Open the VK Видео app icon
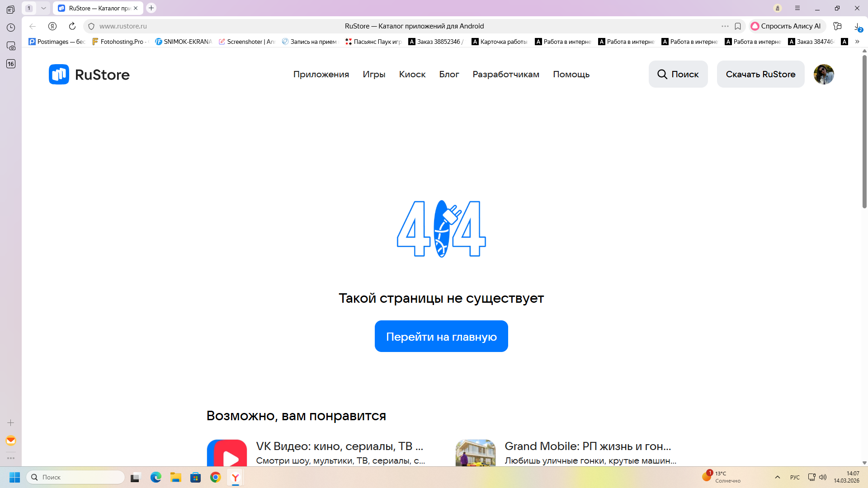This screenshot has width=868, height=488. [227, 454]
